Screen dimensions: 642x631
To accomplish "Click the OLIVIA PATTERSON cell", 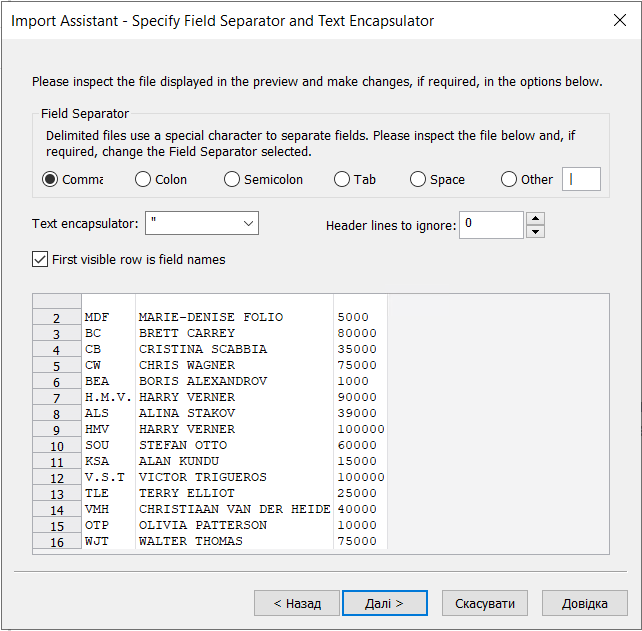I will pos(234,525).
